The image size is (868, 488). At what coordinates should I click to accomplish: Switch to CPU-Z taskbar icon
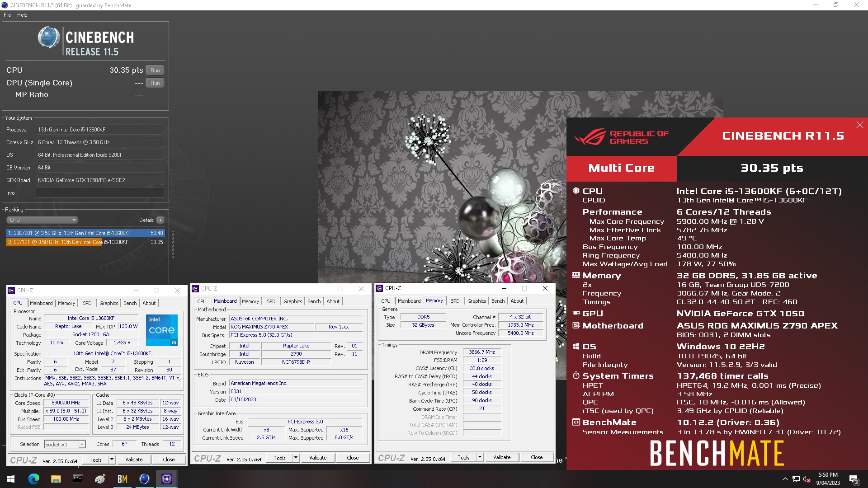coord(166,479)
